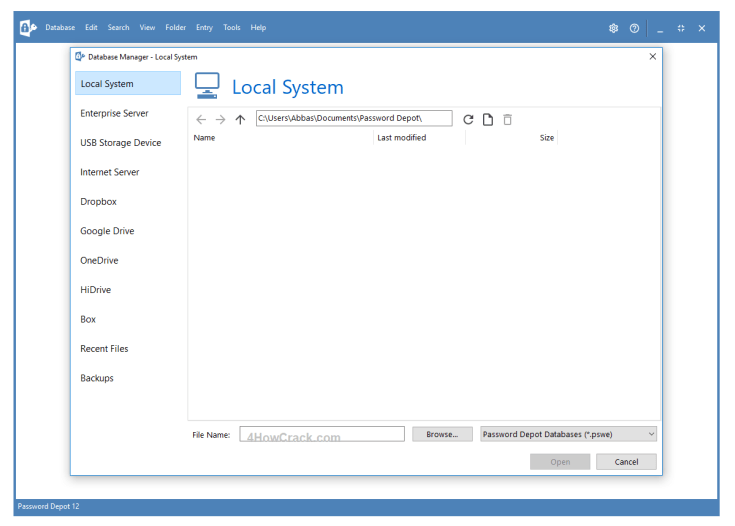Viewport: 735px width, 526px height.
Task: Click the Open button
Action: pos(560,462)
